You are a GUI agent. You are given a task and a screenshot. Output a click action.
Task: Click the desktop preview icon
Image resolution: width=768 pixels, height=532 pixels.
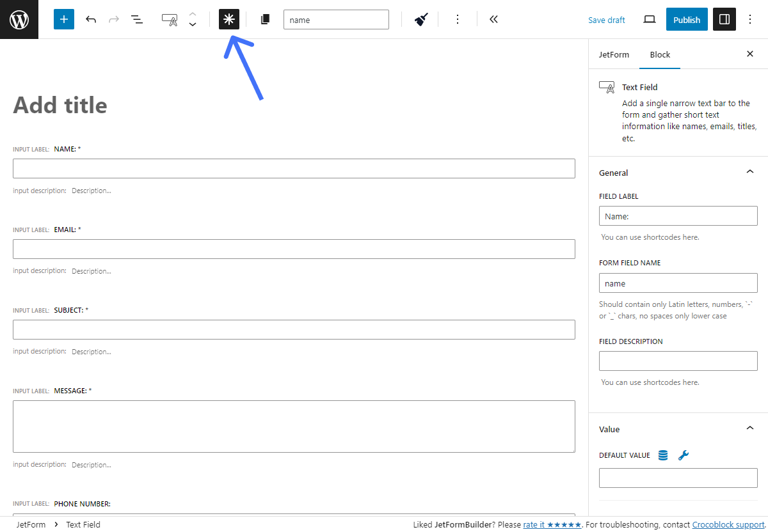[649, 19]
